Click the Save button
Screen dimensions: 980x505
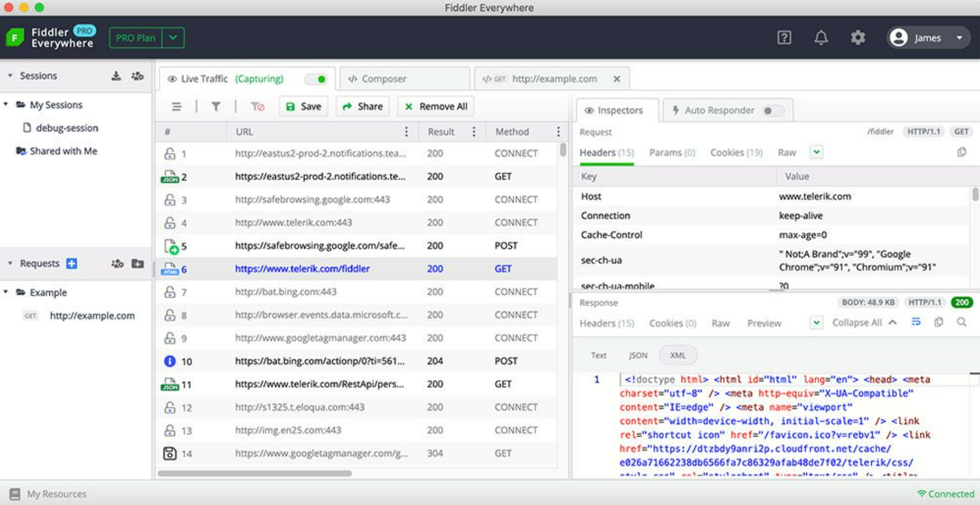pos(303,106)
